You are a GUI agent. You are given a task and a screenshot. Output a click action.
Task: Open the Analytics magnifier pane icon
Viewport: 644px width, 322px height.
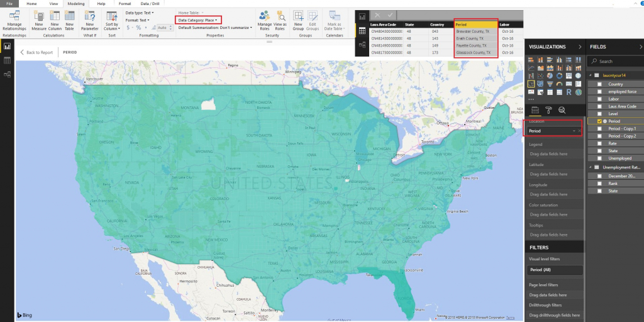[562, 109]
